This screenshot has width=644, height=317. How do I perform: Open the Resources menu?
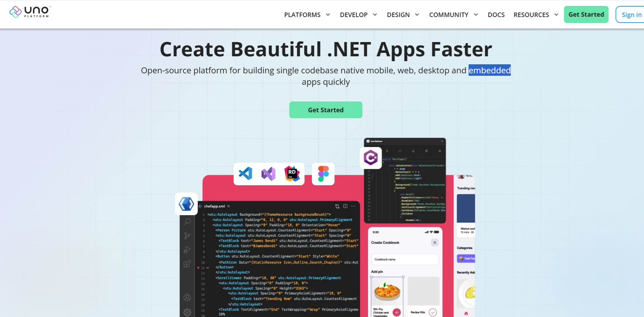(536, 15)
